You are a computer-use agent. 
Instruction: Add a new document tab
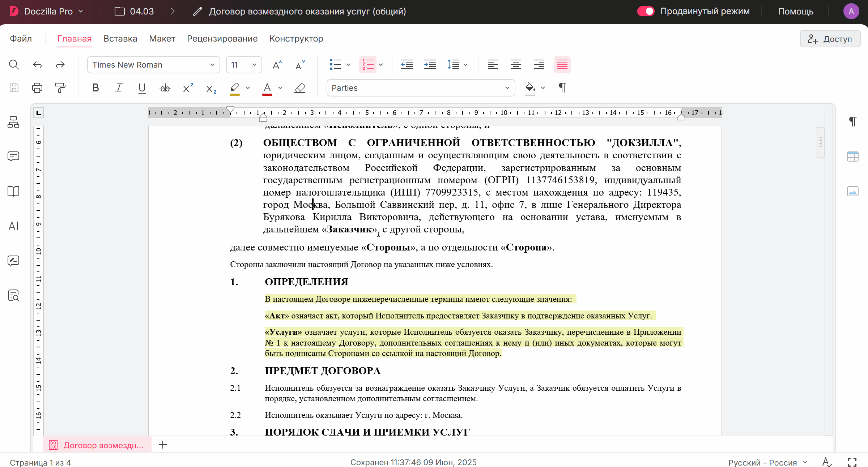(x=163, y=445)
